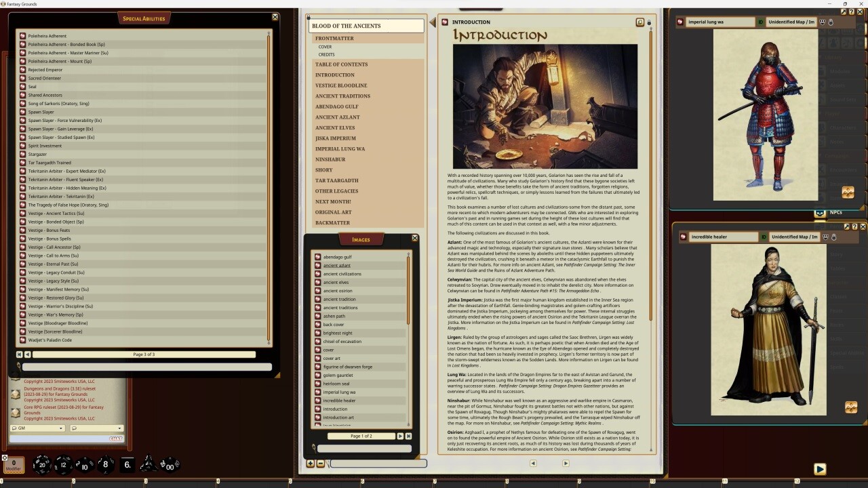
Task: Click the lock icon on the INTRODUCTION page header
Action: tap(648, 22)
